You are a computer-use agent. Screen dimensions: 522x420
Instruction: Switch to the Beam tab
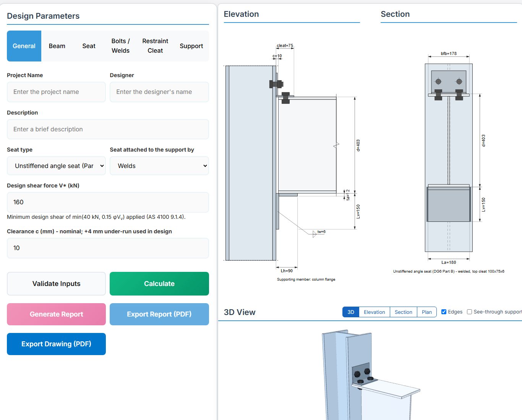57,46
